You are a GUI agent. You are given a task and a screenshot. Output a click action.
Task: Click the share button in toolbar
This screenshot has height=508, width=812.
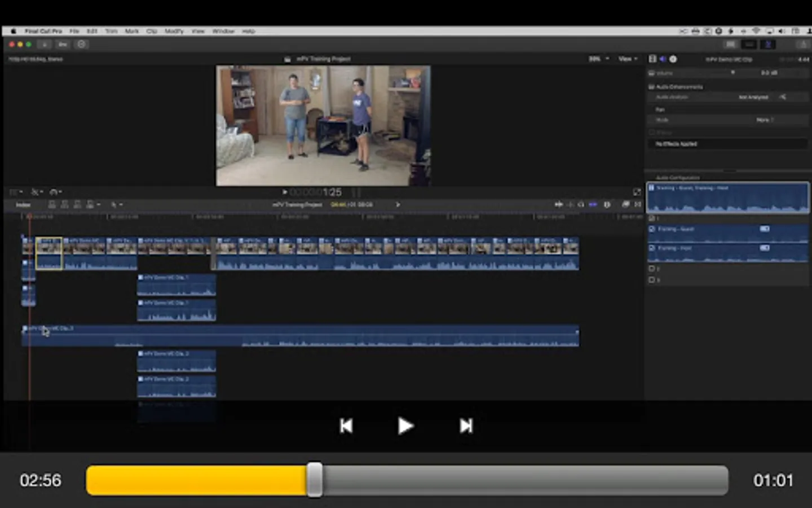click(802, 45)
